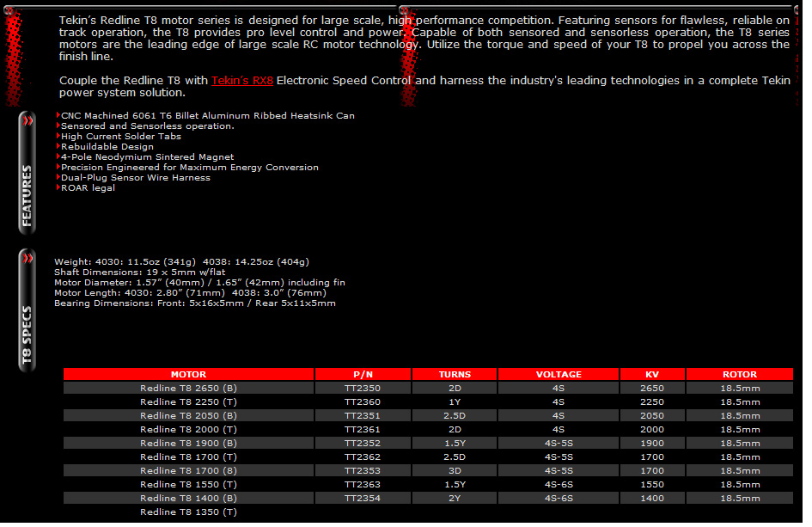The width and height of the screenshot is (812, 527).
Task: Select the "3D" turns value
Action: pyautogui.click(x=455, y=470)
